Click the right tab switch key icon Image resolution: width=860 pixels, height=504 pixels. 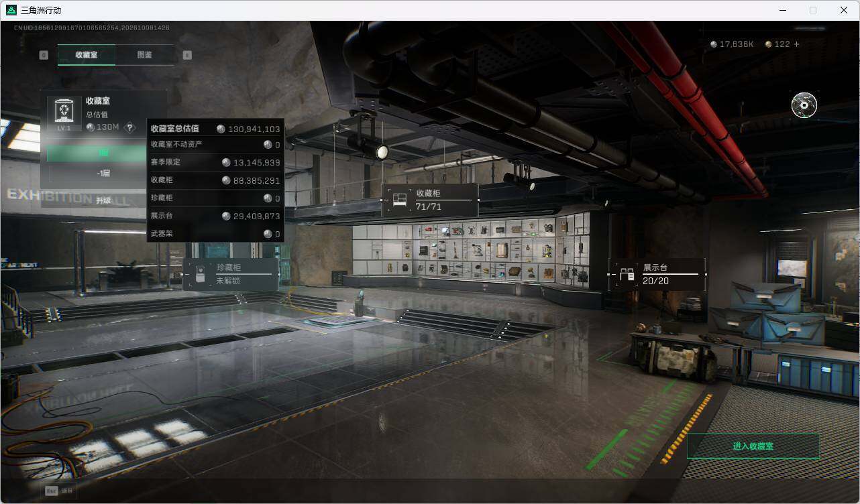(187, 55)
